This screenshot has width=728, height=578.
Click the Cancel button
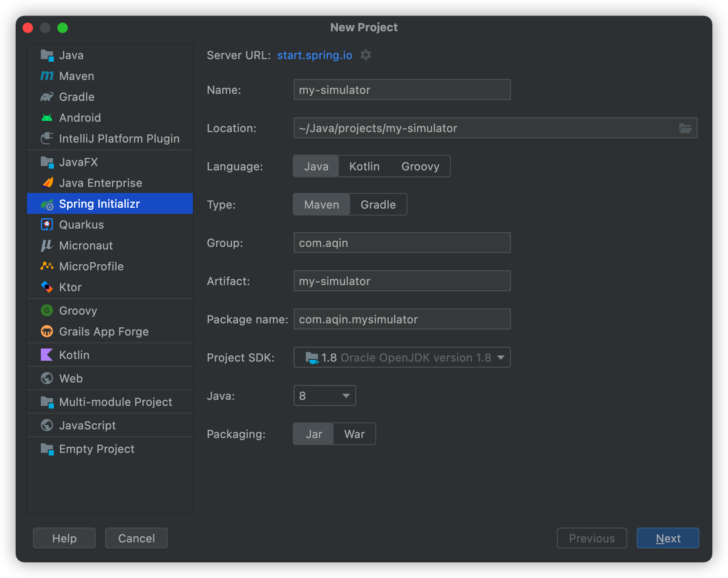136,538
